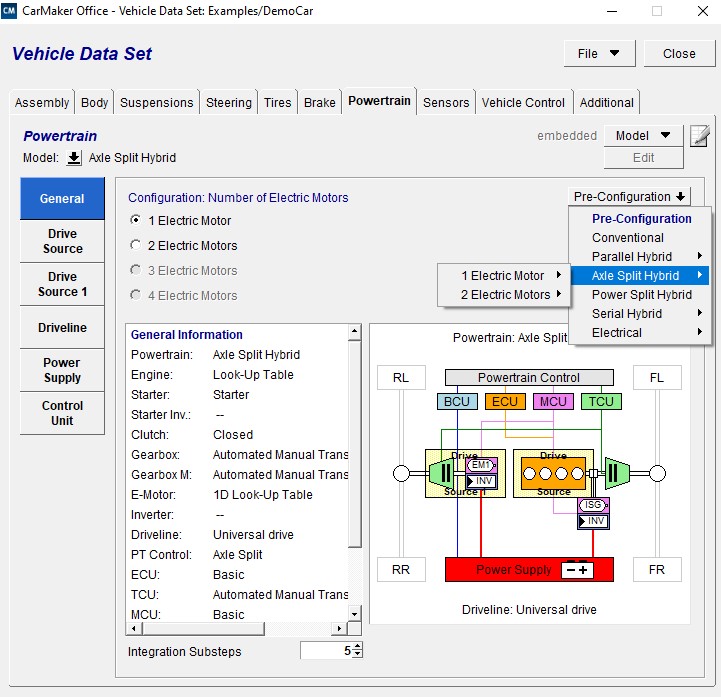Click the FR wheel box
Image resolution: width=721 pixels, height=697 pixels.
click(x=657, y=570)
